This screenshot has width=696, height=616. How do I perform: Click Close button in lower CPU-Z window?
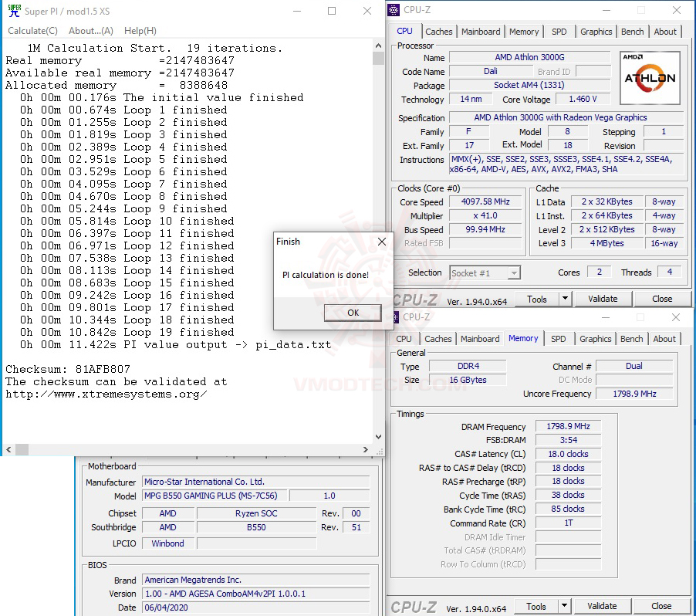(x=661, y=606)
